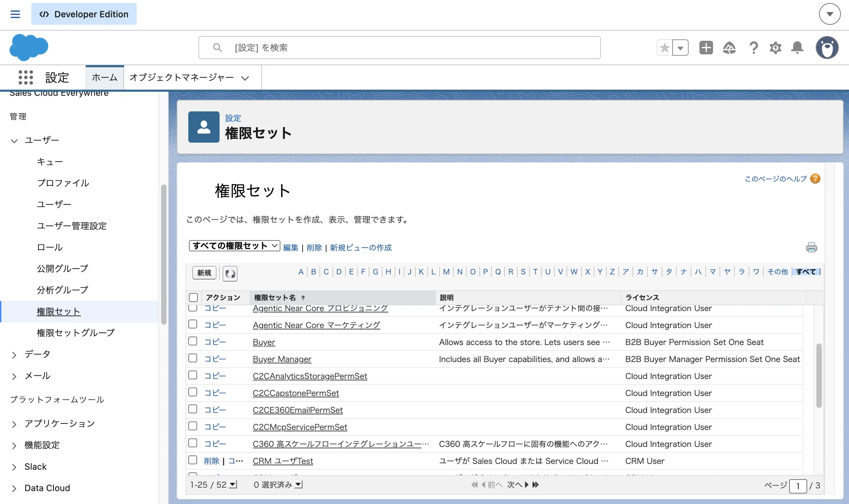This screenshot has width=849, height=504.
Task: Check the Buyer Manager row checkbox
Action: tap(193, 358)
